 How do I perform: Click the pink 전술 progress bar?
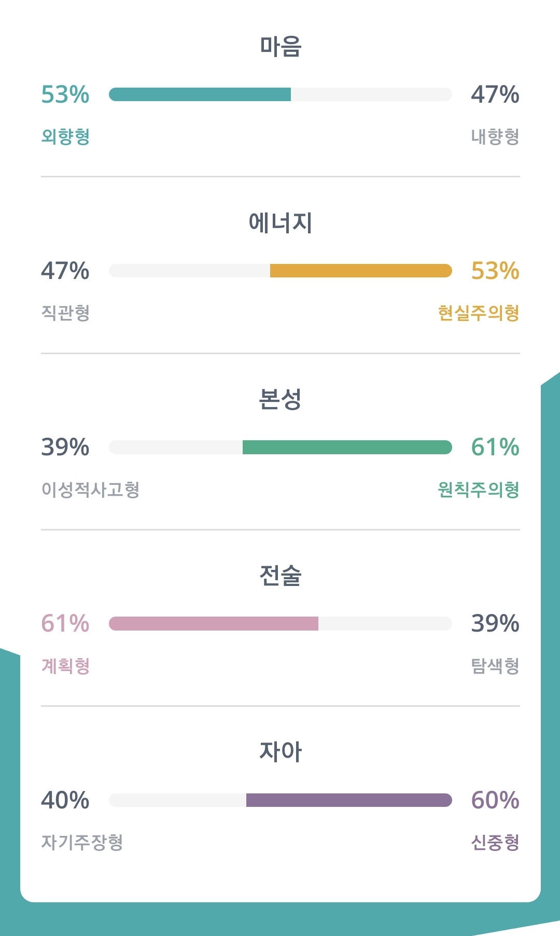281,623
